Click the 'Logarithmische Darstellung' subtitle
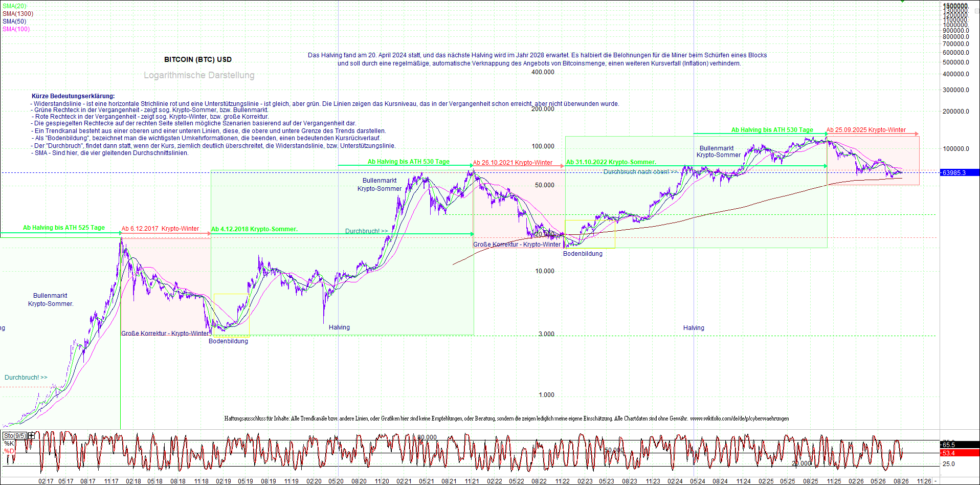 (199, 75)
